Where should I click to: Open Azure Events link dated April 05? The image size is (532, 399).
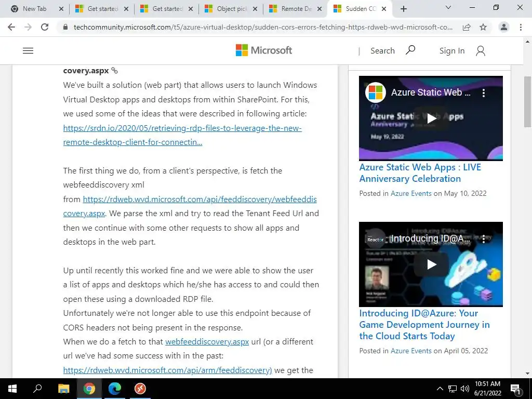(x=411, y=351)
